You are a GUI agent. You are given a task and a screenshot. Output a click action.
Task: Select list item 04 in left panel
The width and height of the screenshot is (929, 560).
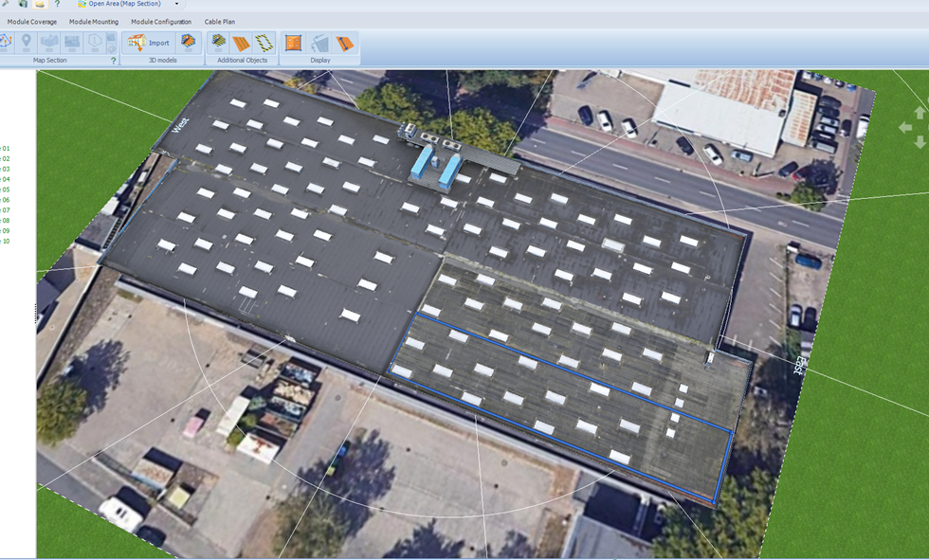(x=6, y=179)
